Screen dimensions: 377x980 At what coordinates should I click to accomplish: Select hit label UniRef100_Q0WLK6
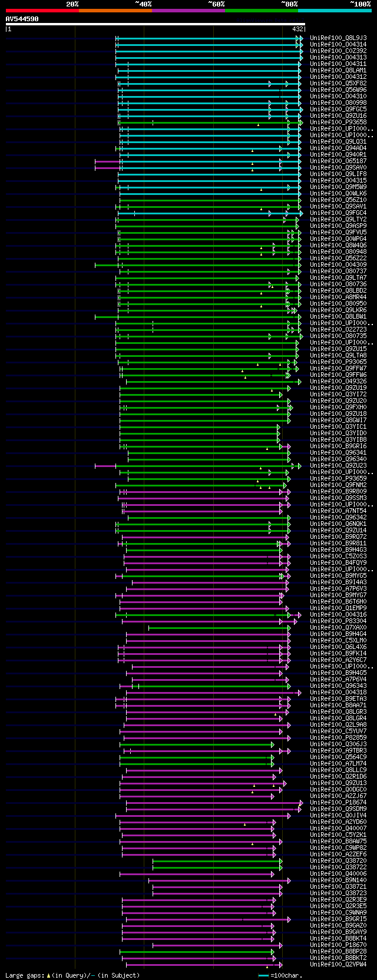pos(338,193)
